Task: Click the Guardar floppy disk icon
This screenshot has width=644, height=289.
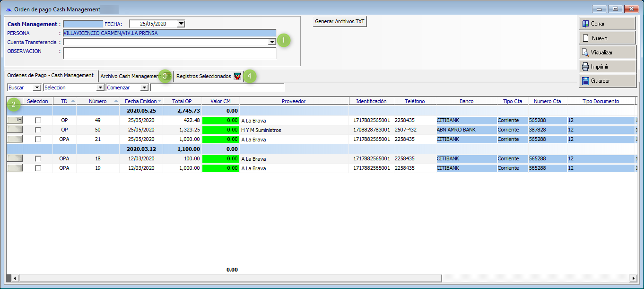Action: tap(585, 81)
